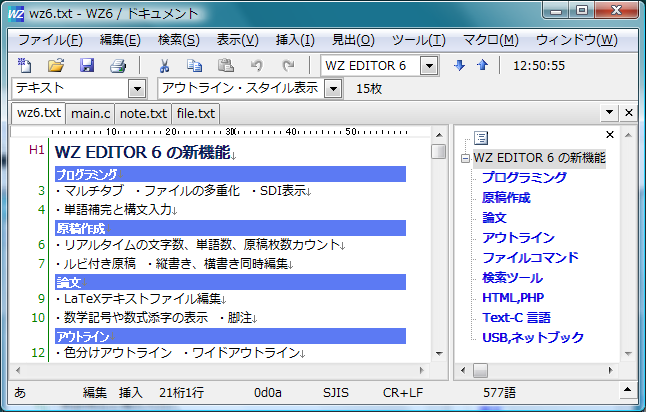The width and height of the screenshot is (646, 412).
Task: Switch to the file.txt tab
Action: [196, 113]
